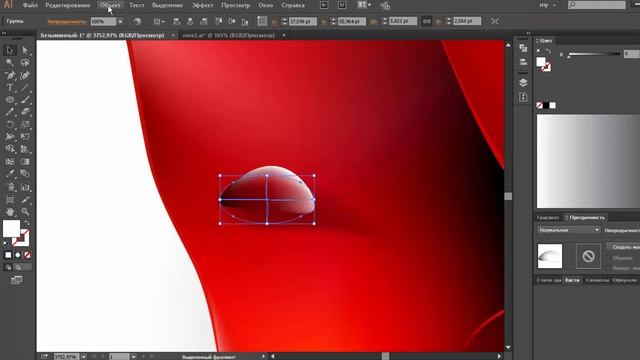The image size is (640, 360).
Task: Select the Shape Builder tool
Action: tap(10, 149)
